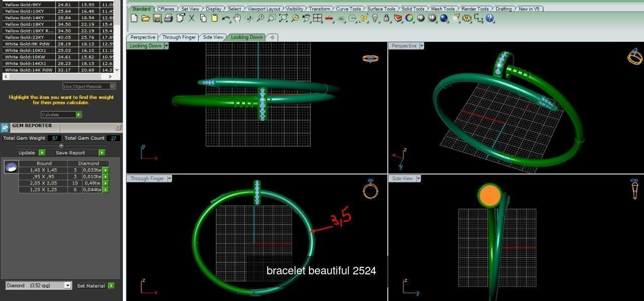The image size is (644, 301).
Task: Click the padlock Lock objects icon
Action: (x=386, y=18)
